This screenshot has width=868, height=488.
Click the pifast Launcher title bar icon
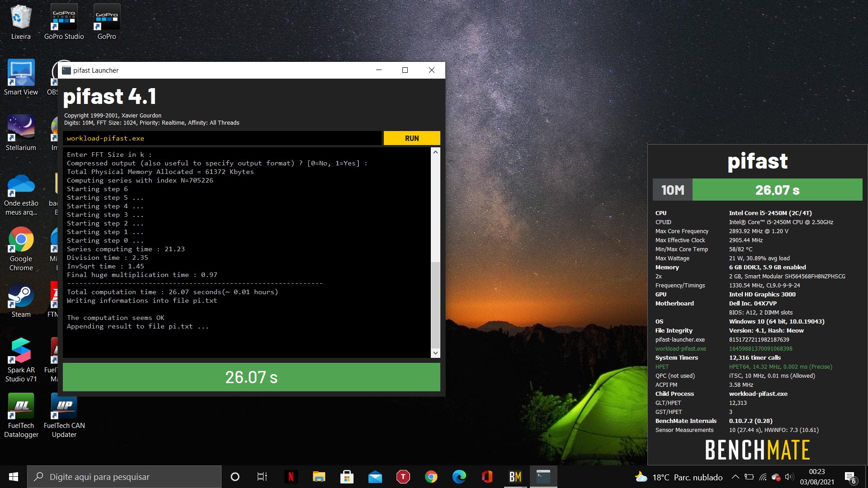(66, 70)
